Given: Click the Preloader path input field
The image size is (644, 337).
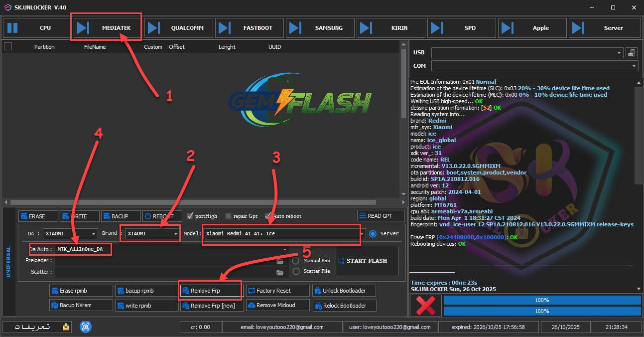Looking at the screenshot, I should (x=165, y=261).
